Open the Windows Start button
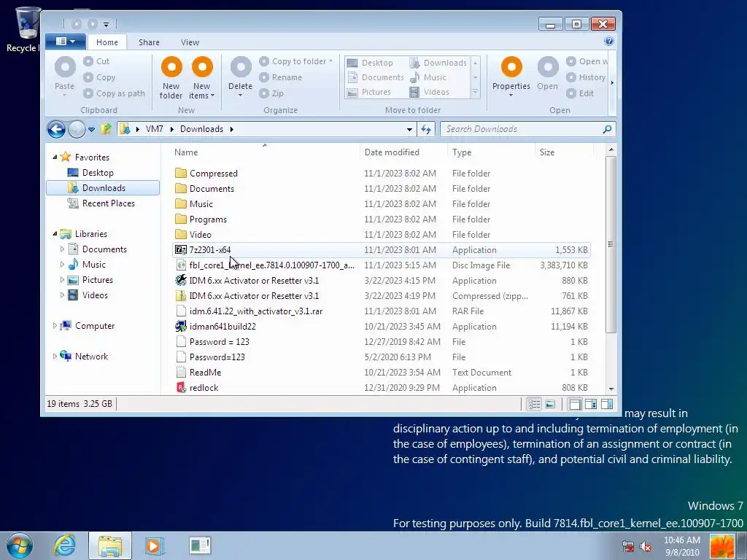Viewport: 747px width, 560px height. [20, 545]
